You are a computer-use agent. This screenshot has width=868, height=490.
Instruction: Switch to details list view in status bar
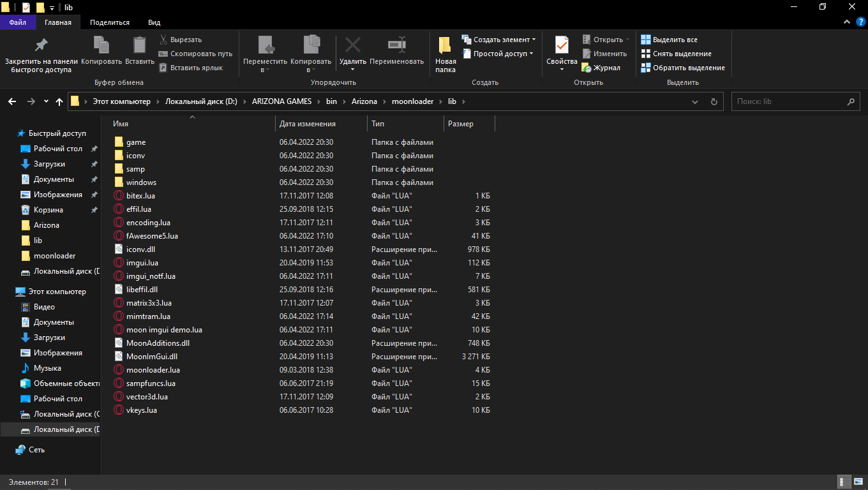pos(842,482)
